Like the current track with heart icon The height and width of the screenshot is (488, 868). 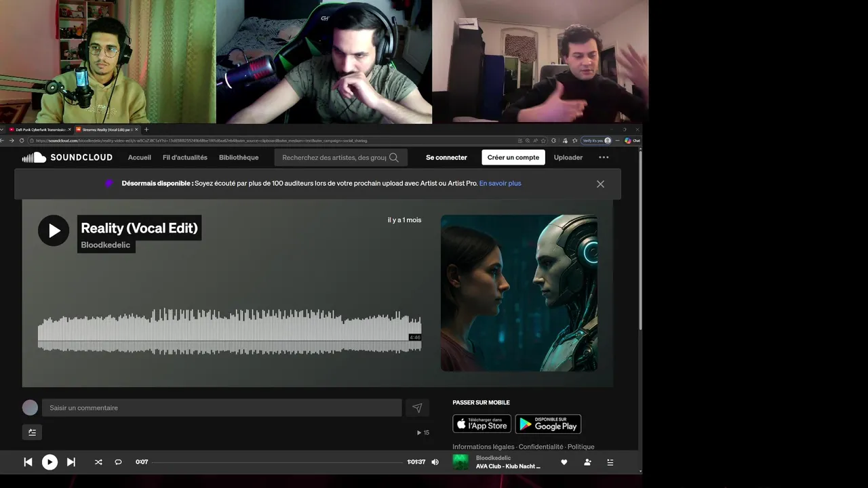click(x=564, y=462)
